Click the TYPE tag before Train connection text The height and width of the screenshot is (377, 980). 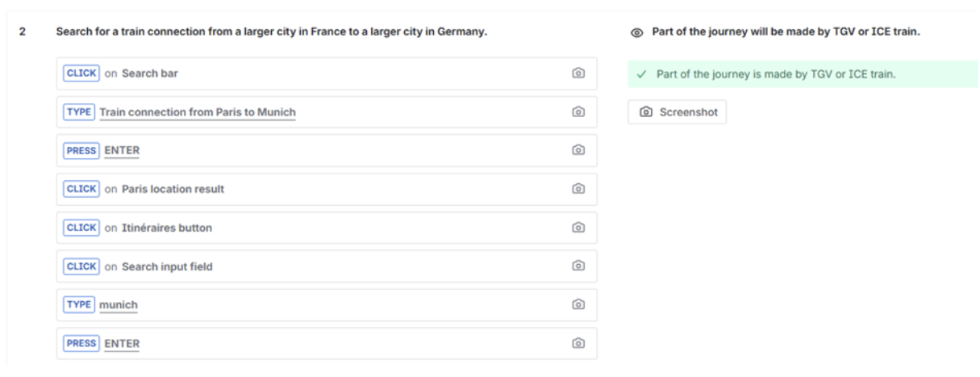[79, 112]
